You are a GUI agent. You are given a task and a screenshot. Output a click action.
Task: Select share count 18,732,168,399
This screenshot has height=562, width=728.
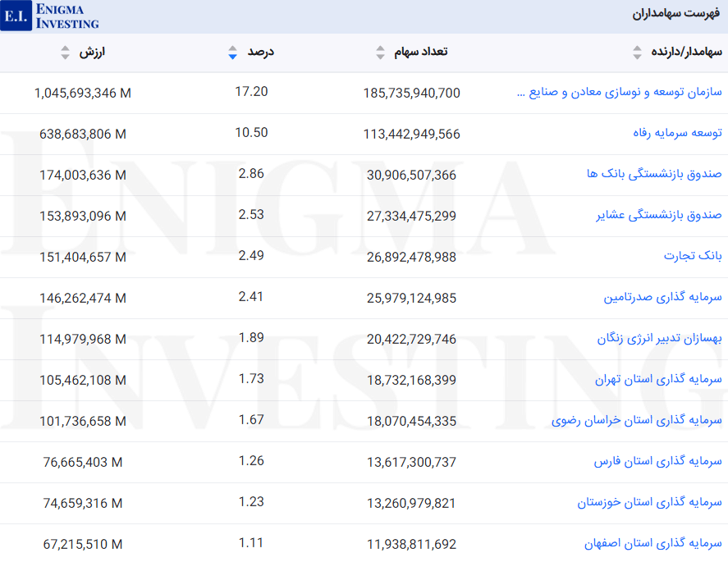[x=411, y=380]
